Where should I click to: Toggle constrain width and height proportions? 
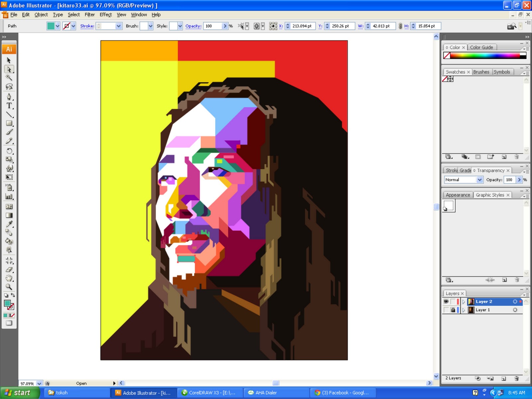pyautogui.click(x=400, y=26)
